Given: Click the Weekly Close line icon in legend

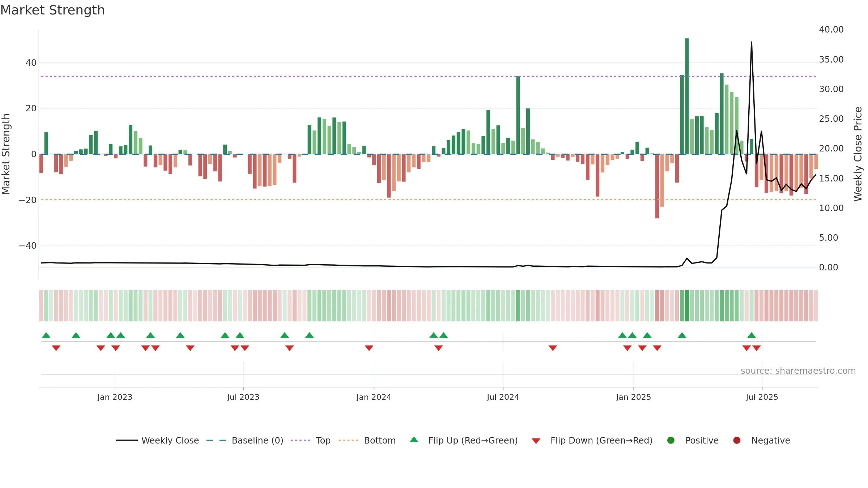Looking at the screenshot, I should (x=127, y=440).
